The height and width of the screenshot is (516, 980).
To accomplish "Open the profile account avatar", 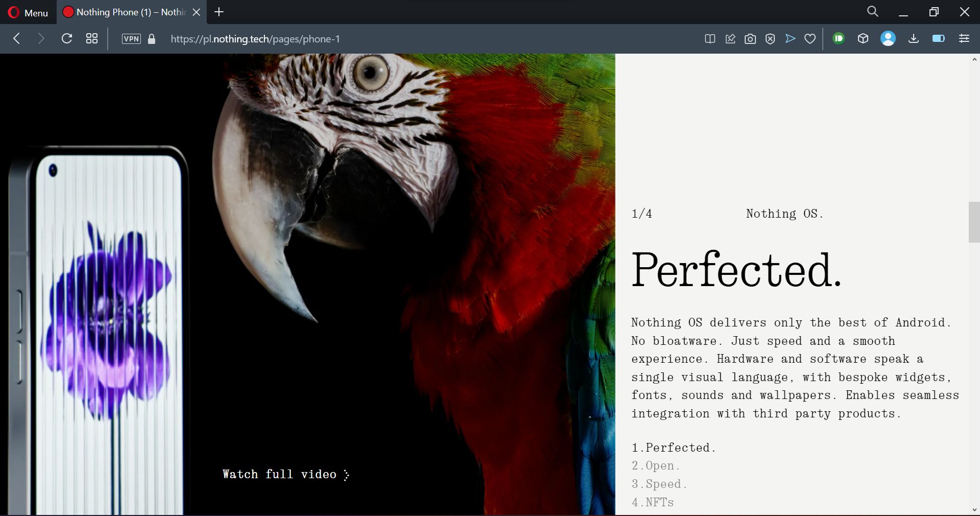I will (888, 39).
